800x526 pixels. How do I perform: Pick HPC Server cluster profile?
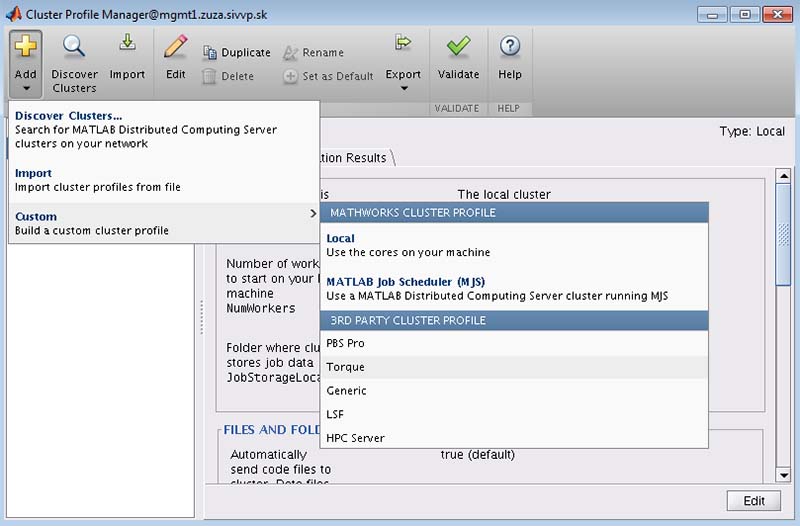(355, 438)
